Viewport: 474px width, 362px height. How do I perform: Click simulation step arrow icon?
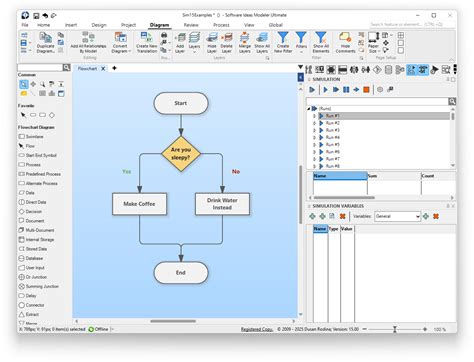356,89
